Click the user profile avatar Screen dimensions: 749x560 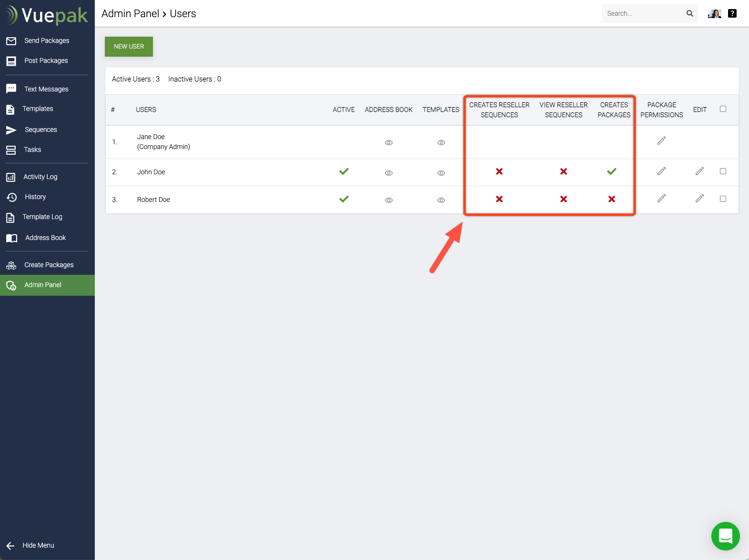point(714,13)
